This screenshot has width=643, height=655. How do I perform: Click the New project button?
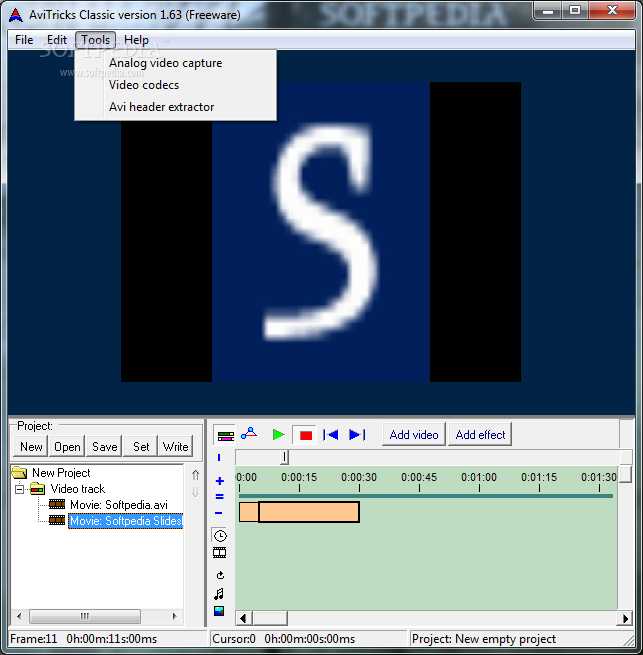pos(31,447)
